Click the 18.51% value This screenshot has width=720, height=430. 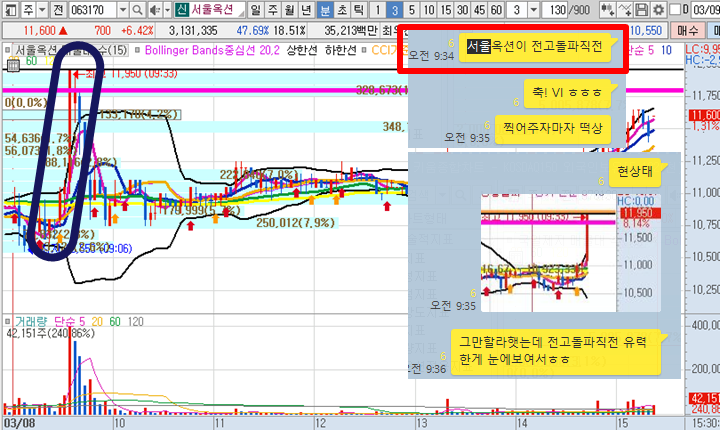[289, 31]
